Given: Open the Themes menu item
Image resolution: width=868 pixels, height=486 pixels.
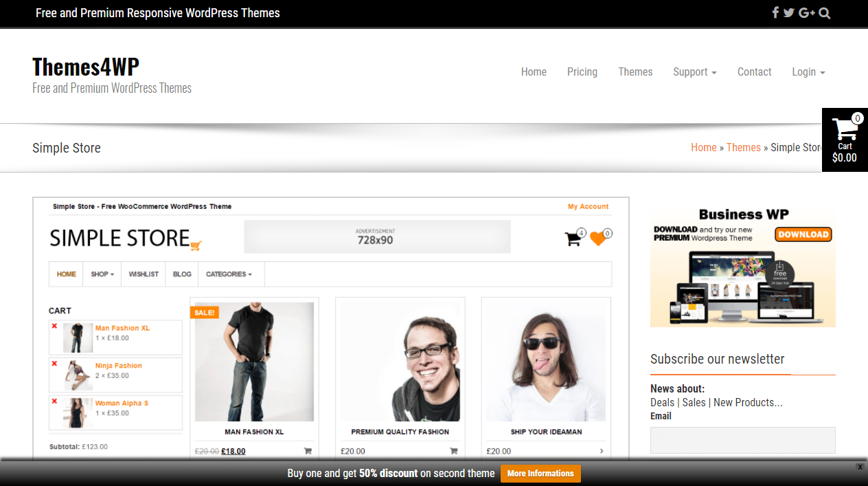Looking at the screenshot, I should click(635, 71).
